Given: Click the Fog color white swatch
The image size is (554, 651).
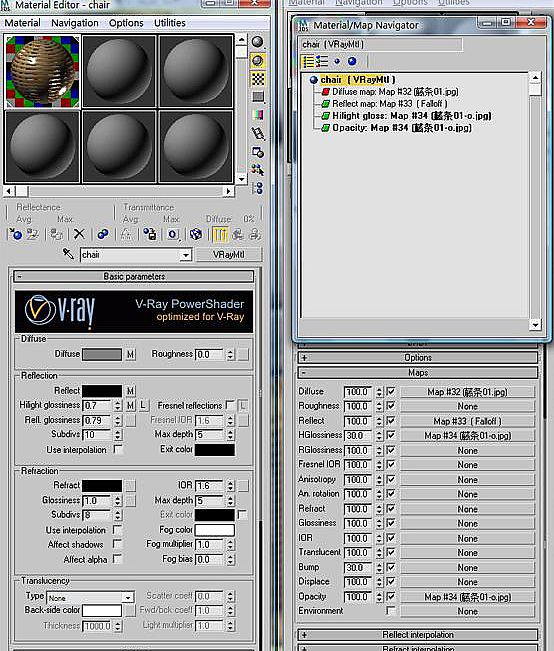Looking at the screenshot, I should (215, 530).
